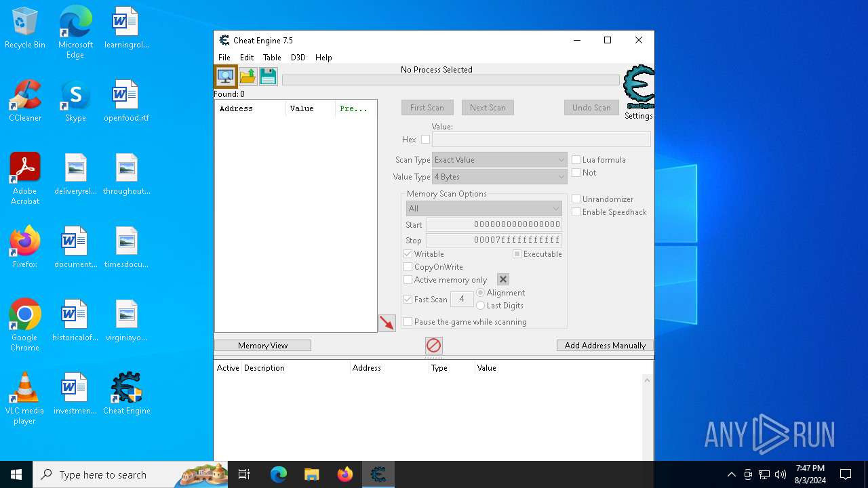
Task: Open Firefox from the taskbar
Action: coord(344,474)
